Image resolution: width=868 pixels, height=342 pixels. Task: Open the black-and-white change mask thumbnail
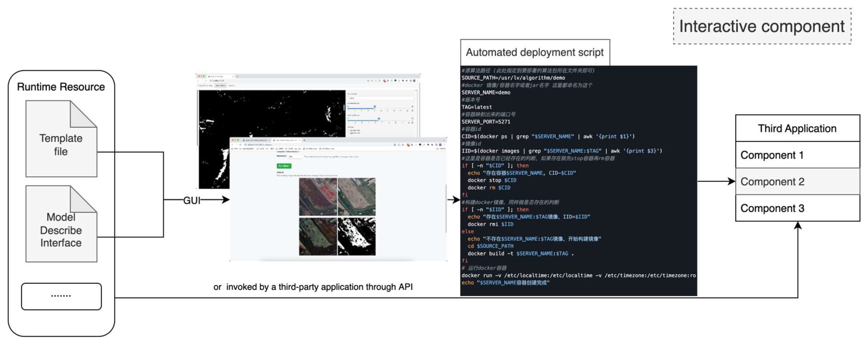click(x=356, y=236)
